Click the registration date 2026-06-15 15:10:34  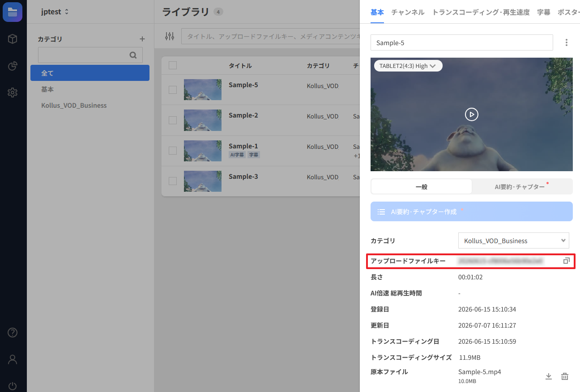487,309
